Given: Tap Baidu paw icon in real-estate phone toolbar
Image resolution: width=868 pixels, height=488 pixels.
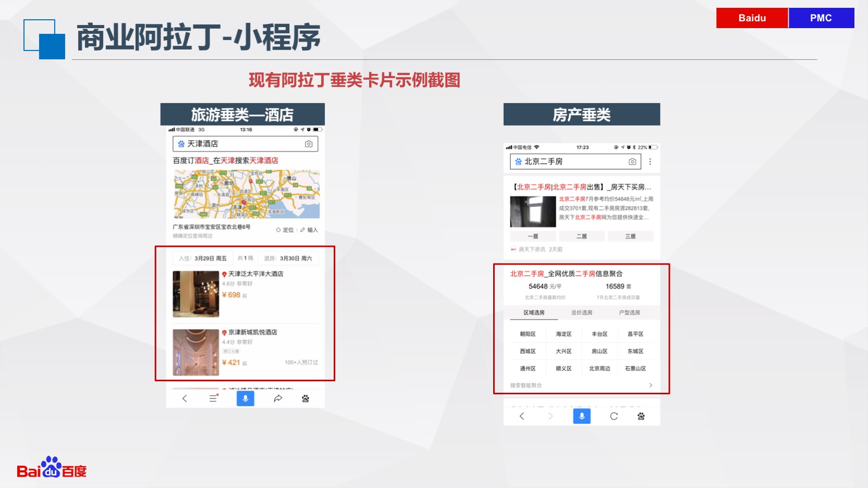Looking at the screenshot, I should click(x=641, y=416).
